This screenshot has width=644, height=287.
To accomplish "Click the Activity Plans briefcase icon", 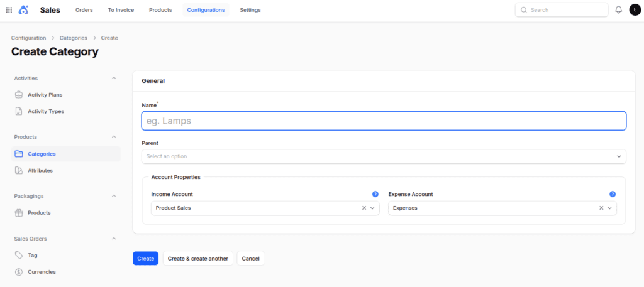I will point(18,95).
